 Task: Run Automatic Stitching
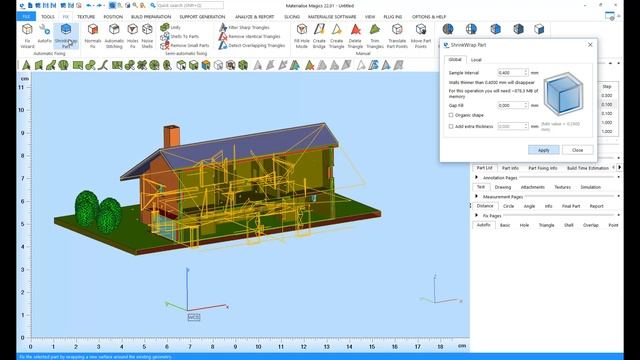(x=114, y=36)
